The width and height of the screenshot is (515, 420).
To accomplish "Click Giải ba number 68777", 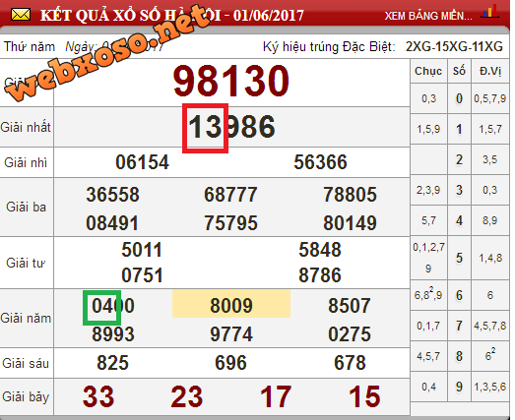I will coord(230,194).
